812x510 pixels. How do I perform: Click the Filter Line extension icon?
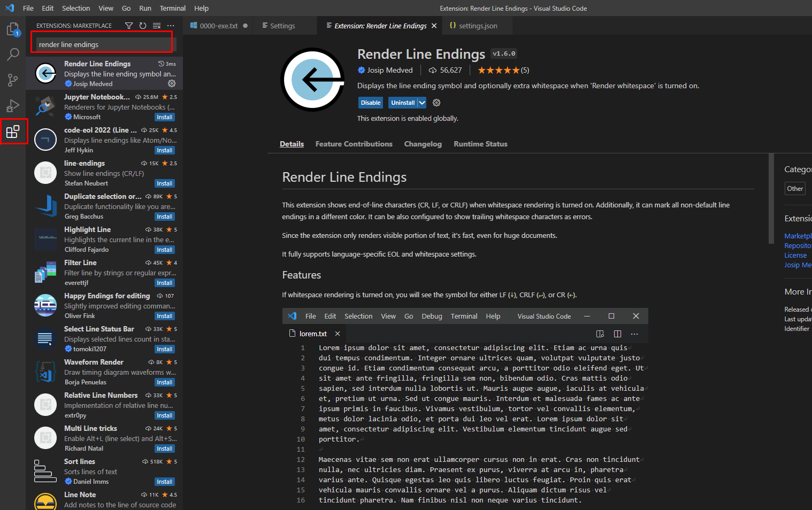tap(45, 272)
